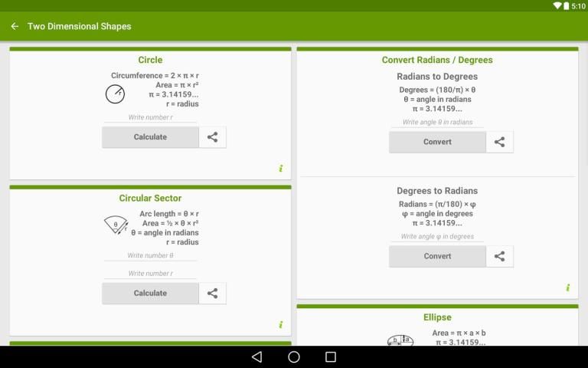588x368 pixels.
Task: Share the Circular Sector calculation
Action: [212, 293]
